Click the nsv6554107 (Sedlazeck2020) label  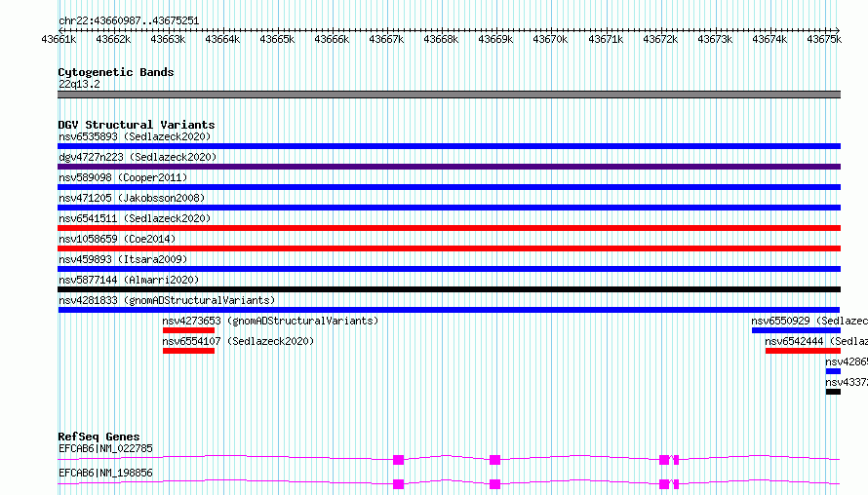[x=238, y=341]
